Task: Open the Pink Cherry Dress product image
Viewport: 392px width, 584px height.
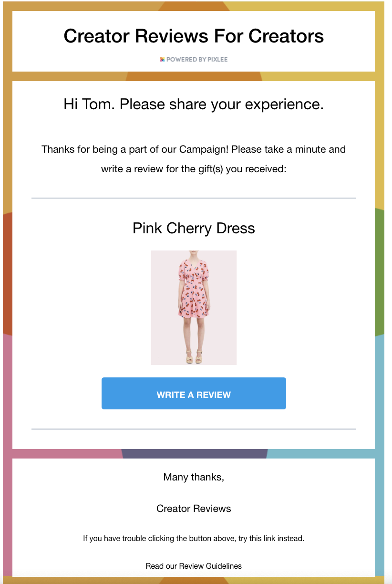Action: (194, 307)
